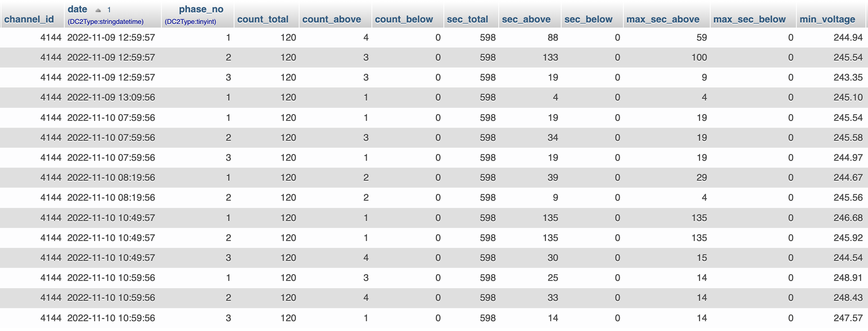Viewport: 868px width, 331px height.
Task: Select the sec_above cell 133
Action: coord(550,57)
